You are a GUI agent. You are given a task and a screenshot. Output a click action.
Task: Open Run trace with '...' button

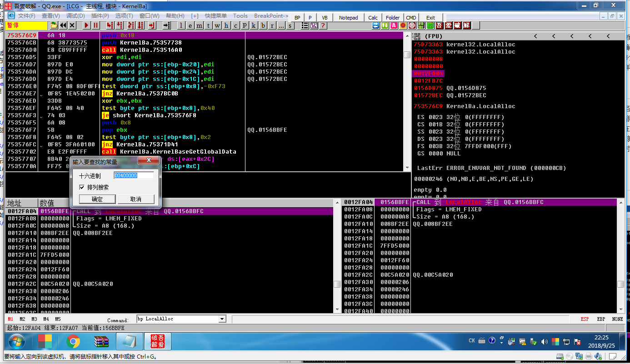click(281, 25)
